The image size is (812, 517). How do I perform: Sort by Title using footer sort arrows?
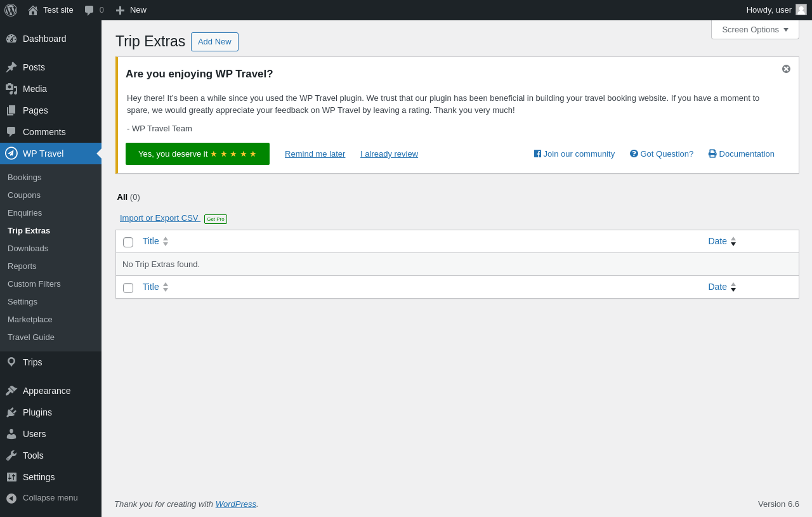166,287
